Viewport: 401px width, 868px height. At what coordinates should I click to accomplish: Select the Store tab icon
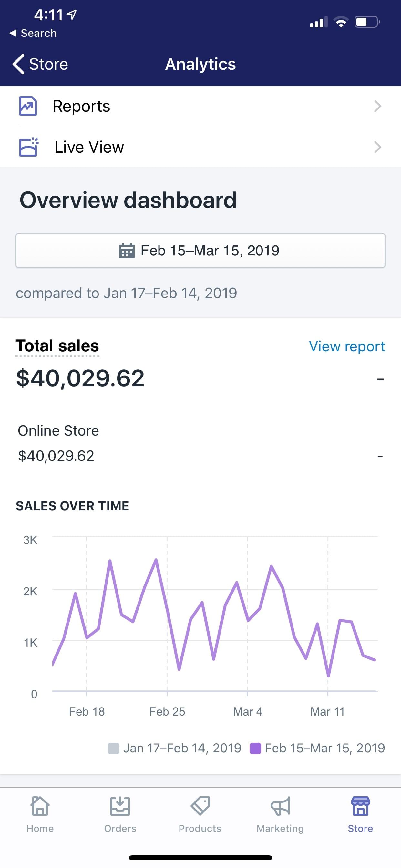point(360,806)
